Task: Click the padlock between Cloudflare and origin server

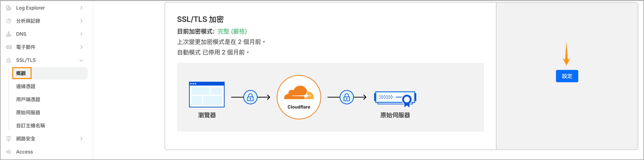Action: pyautogui.click(x=346, y=97)
